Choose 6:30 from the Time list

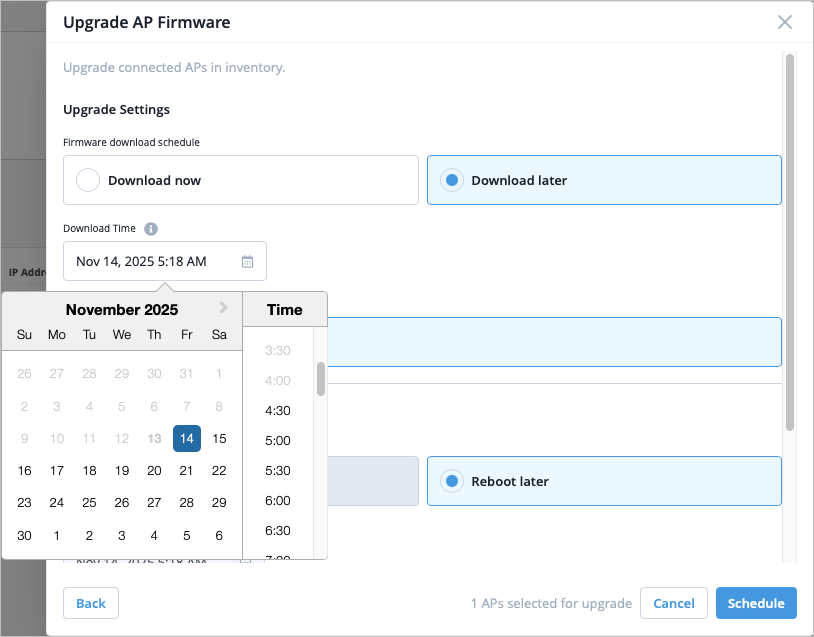(277, 531)
